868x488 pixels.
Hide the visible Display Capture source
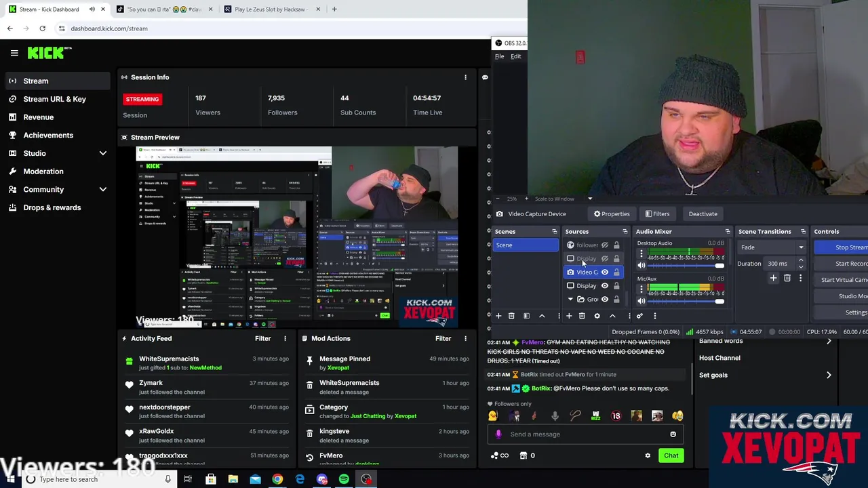(x=605, y=286)
